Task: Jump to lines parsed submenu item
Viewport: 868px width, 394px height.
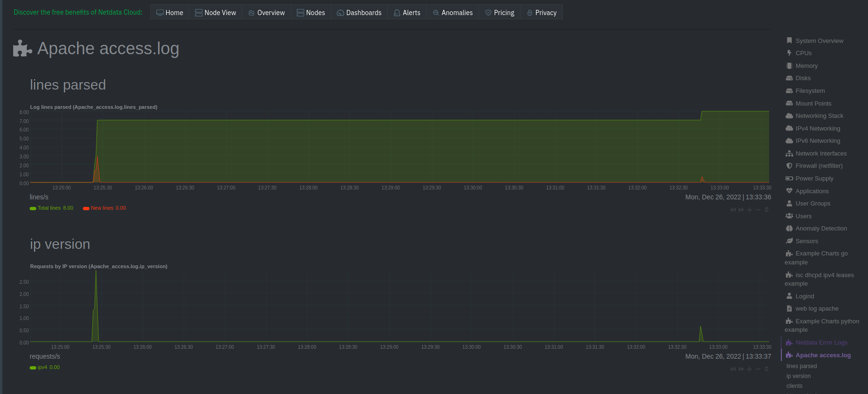Action: 802,366
